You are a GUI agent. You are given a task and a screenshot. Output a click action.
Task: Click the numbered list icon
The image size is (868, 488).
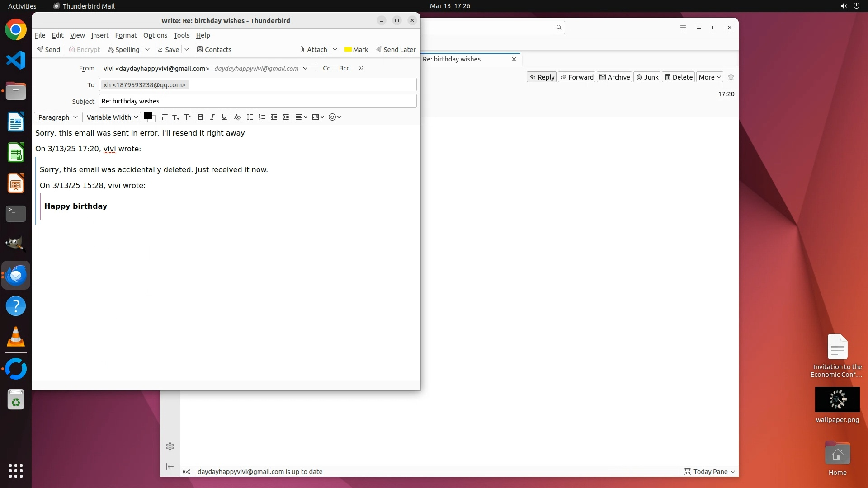pyautogui.click(x=262, y=117)
